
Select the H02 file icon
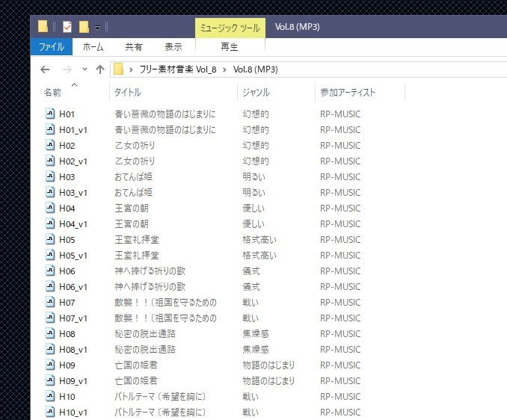tap(50, 145)
